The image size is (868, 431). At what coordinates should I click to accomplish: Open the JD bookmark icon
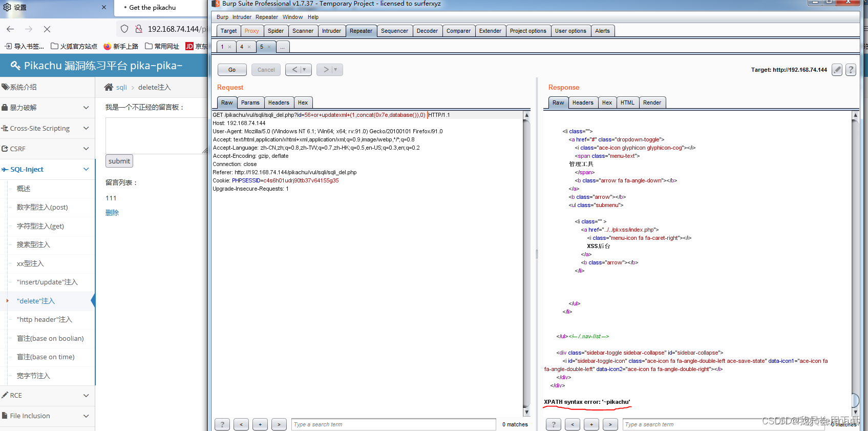(189, 46)
